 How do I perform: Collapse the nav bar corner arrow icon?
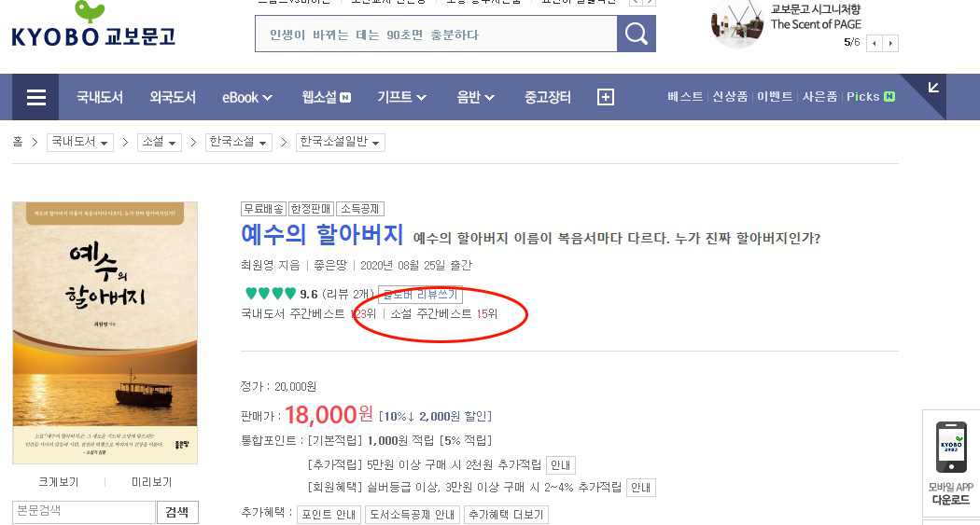tap(933, 88)
